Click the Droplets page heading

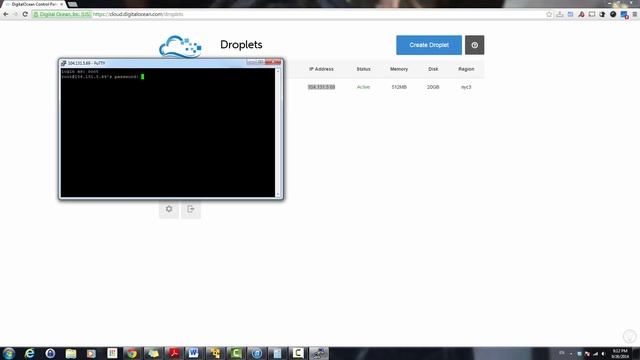[x=241, y=44]
